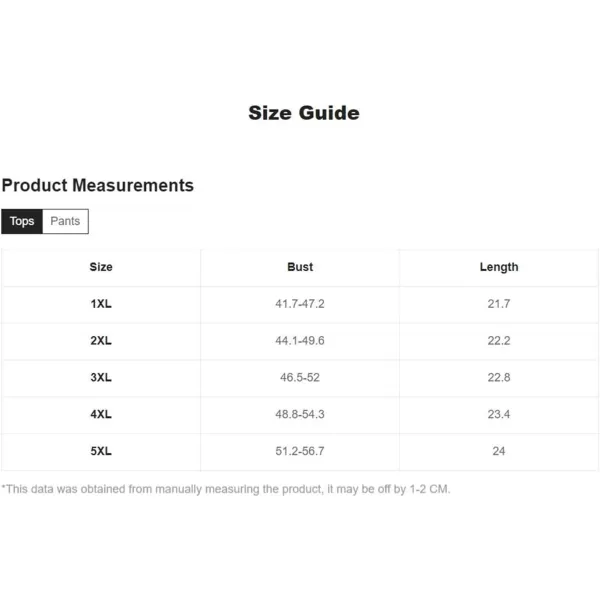
Task: Click the Size column header
Action: (x=101, y=267)
